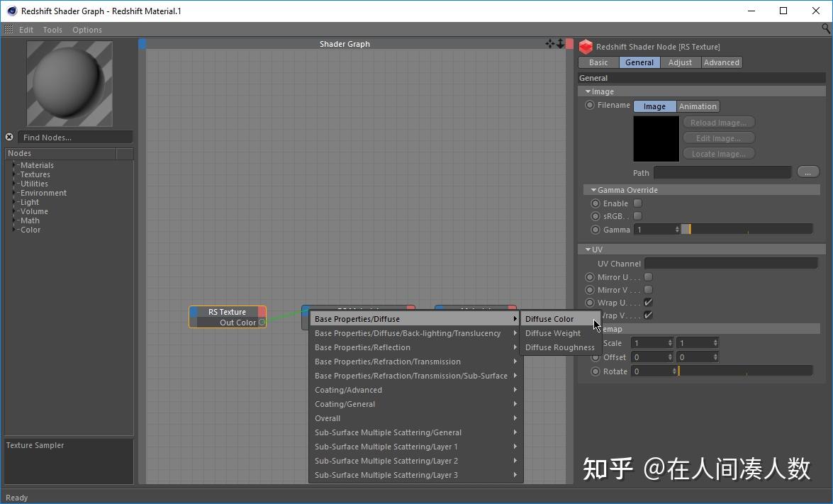Click the material sphere preview thumbnail
This screenshot has width=833, height=504.
(69, 83)
